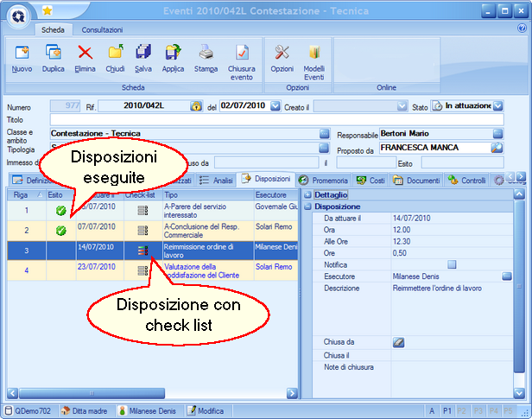Open the date dropdown next to 02/07/2010

tap(275, 106)
